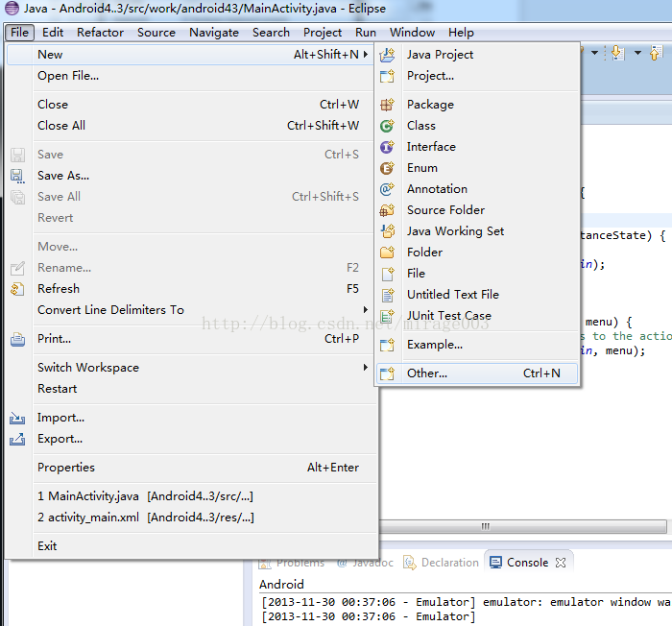Select Java Project in New submenu
The image size is (672, 626).
click(x=477, y=55)
